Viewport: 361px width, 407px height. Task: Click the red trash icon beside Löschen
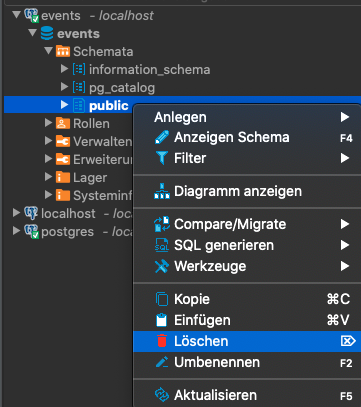tap(162, 341)
